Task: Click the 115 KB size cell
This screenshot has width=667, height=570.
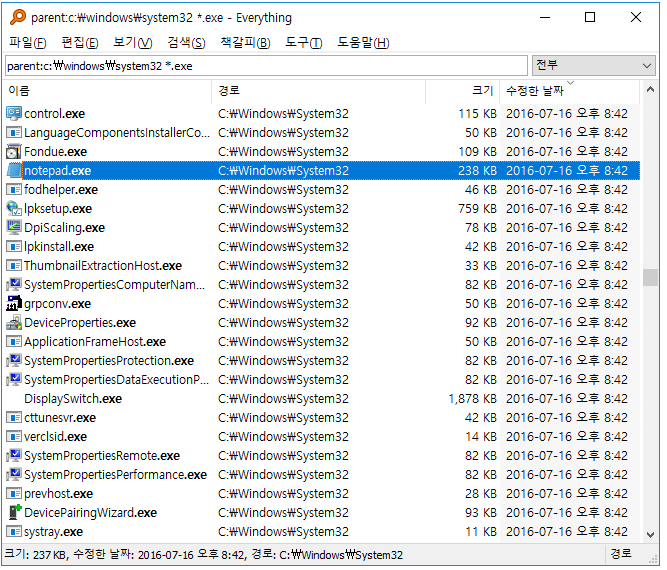Action: [x=477, y=114]
